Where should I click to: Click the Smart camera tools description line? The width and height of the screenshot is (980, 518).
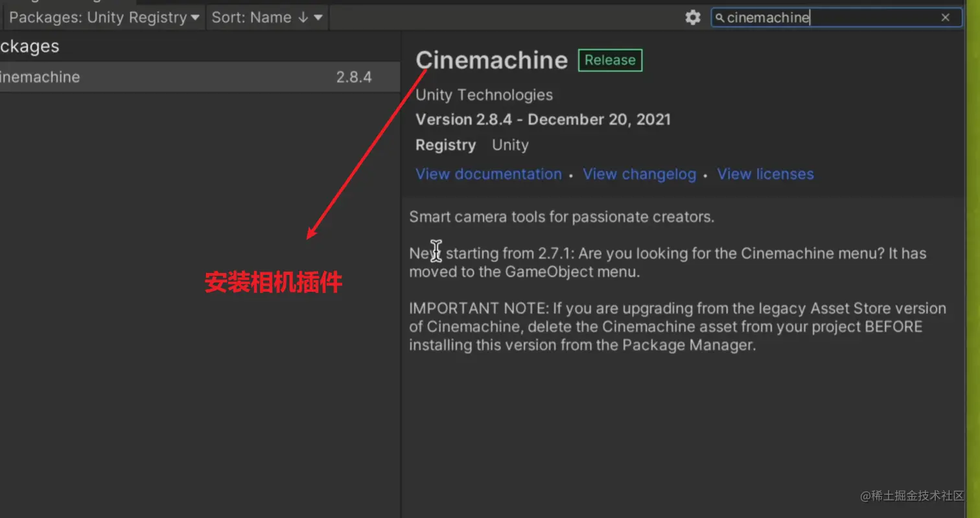[561, 217]
